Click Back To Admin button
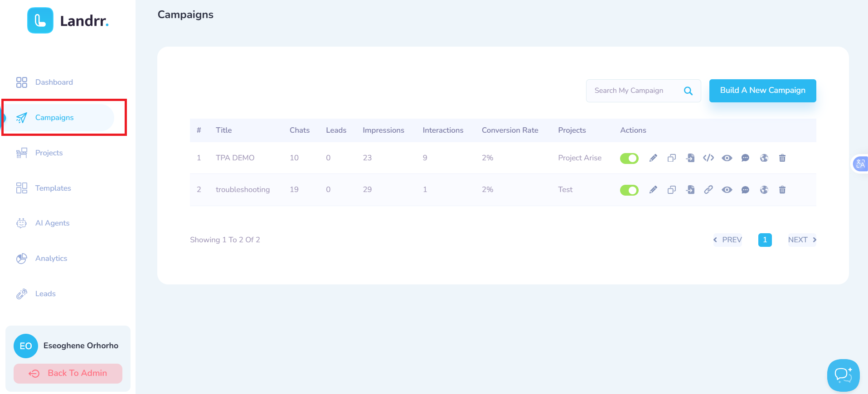 coord(68,374)
